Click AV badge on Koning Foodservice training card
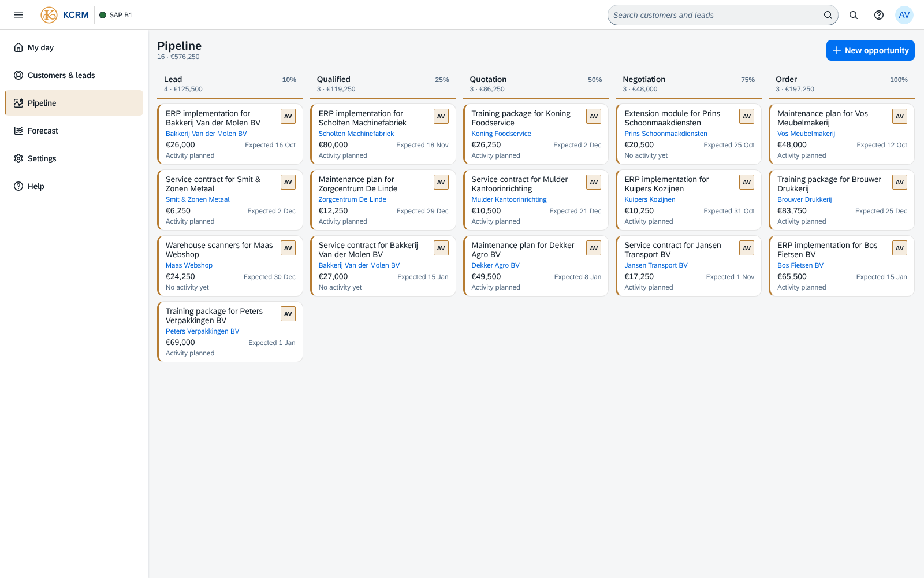Image resolution: width=924 pixels, height=578 pixels. point(594,116)
